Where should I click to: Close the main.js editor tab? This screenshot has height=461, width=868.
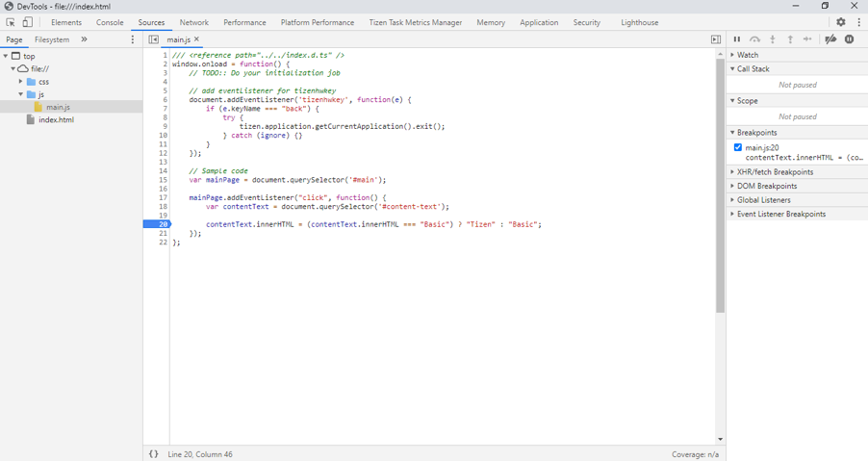point(197,39)
